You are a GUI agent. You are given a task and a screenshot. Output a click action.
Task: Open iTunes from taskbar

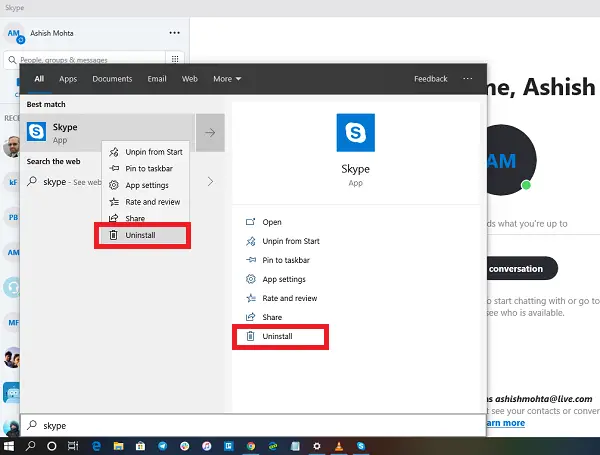(x=207, y=446)
